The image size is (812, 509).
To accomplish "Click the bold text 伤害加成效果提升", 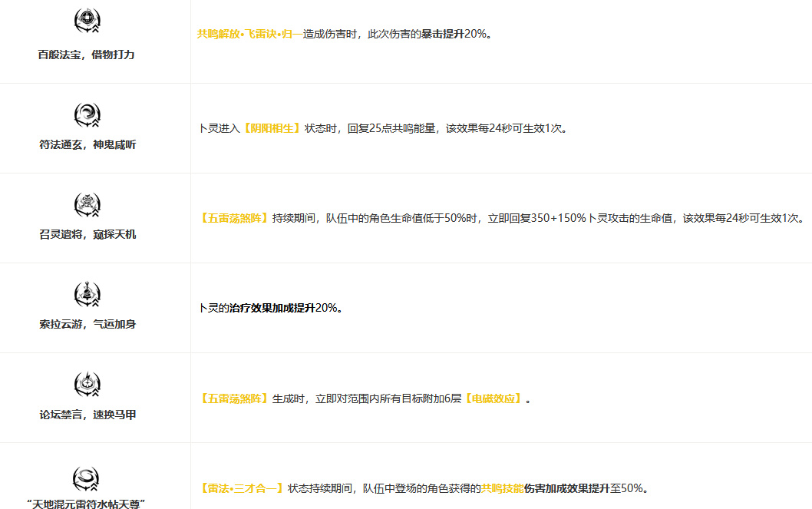I will pyautogui.click(x=566, y=488).
